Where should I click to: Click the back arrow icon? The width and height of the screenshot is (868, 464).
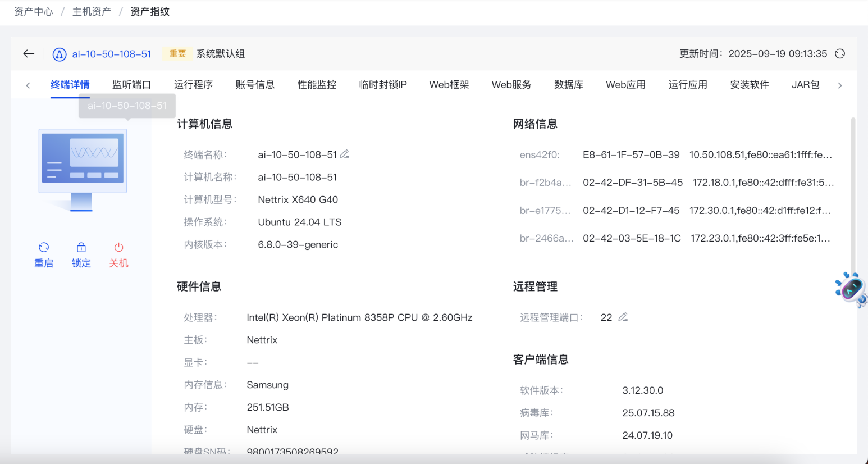tap(29, 54)
